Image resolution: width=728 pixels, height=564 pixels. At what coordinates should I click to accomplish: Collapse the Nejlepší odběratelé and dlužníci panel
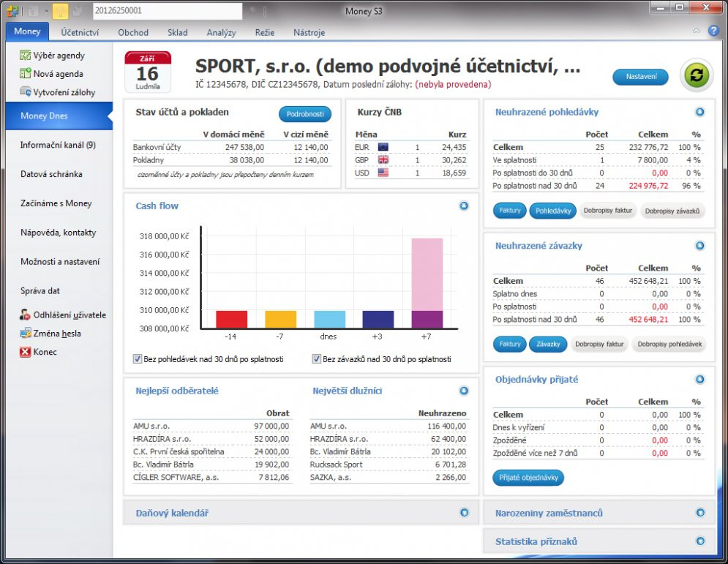click(x=464, y=391)
